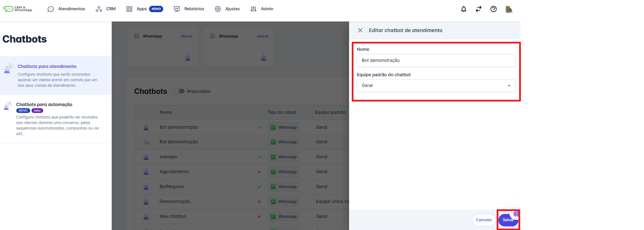Click the sub-arrow icon of second Bot demonstração

147,142
